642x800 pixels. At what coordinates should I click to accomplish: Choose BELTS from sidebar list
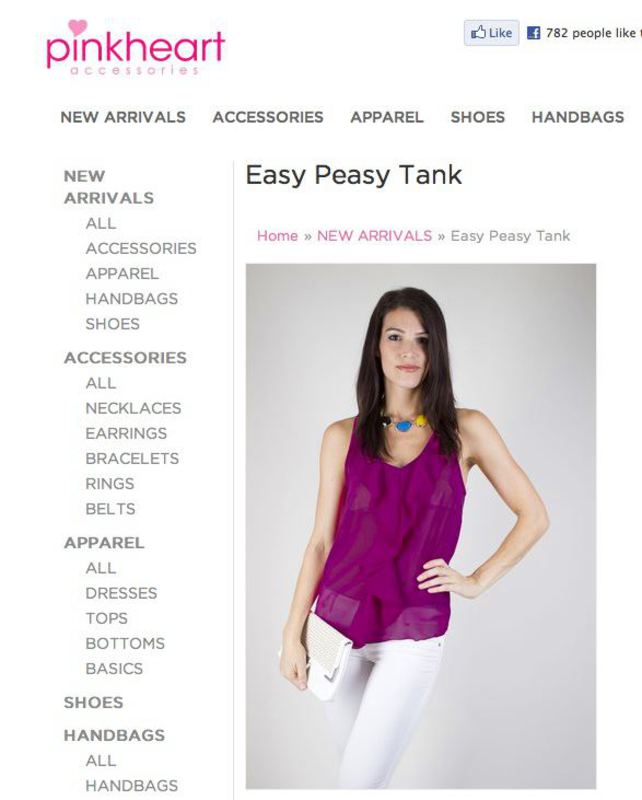110,509
